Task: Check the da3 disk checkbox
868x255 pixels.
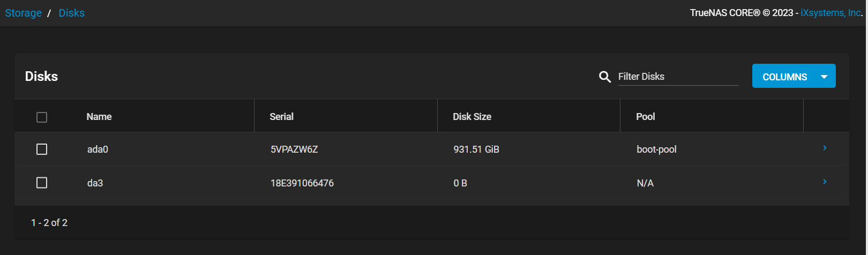Action: coord(42,183)
